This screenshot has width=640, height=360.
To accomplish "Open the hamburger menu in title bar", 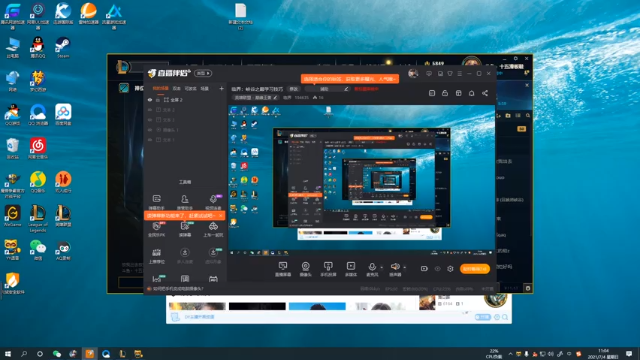I will tap(460, 73).
